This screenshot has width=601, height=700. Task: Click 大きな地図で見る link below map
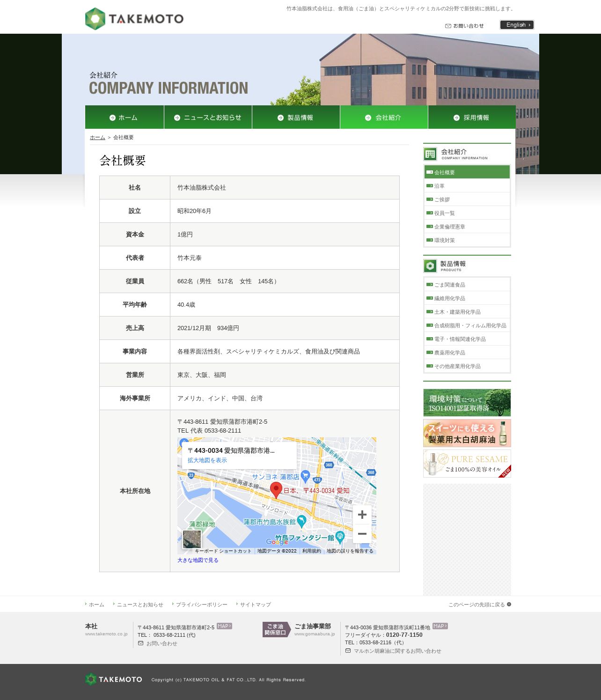click(x=198, y=560)
